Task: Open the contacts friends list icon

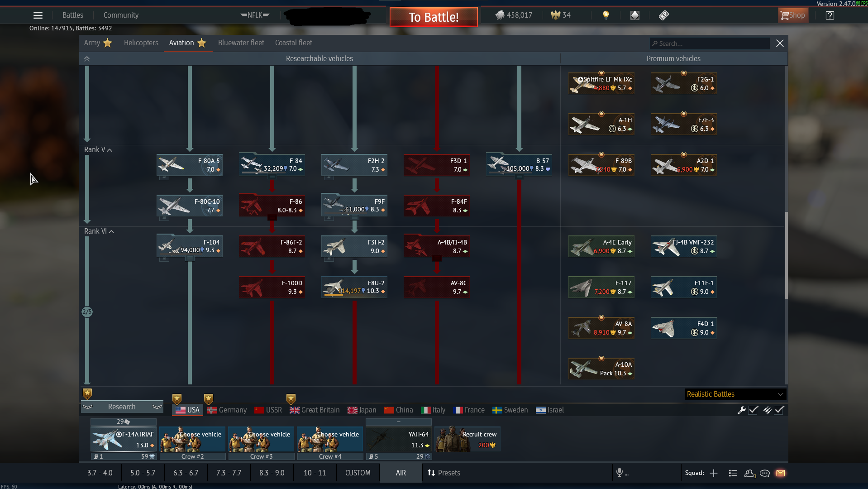Action: 749,473
